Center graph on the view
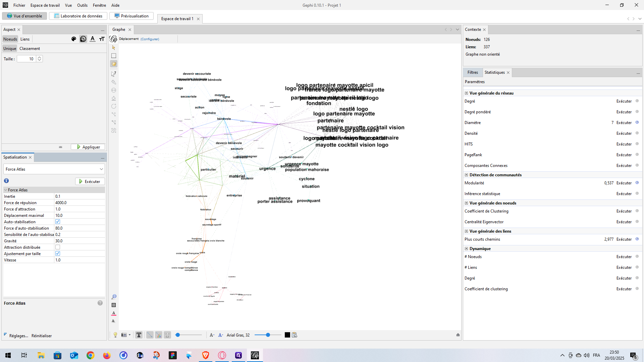644x362 pixels. (x=114, y=297)
